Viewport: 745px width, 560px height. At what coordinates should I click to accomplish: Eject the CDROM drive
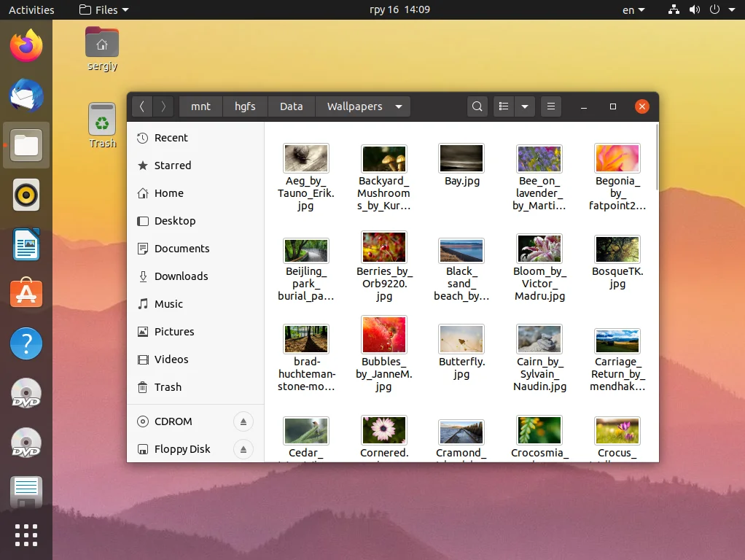[243, 421]
